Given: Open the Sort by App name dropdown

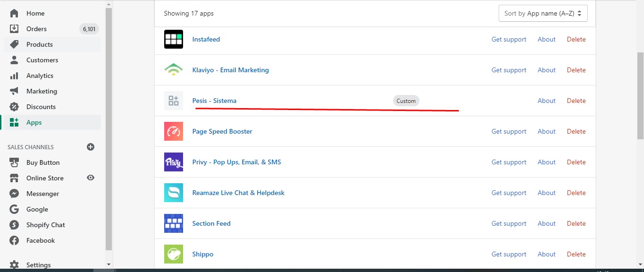Looking at the screenshot, I should pos(543,13).
